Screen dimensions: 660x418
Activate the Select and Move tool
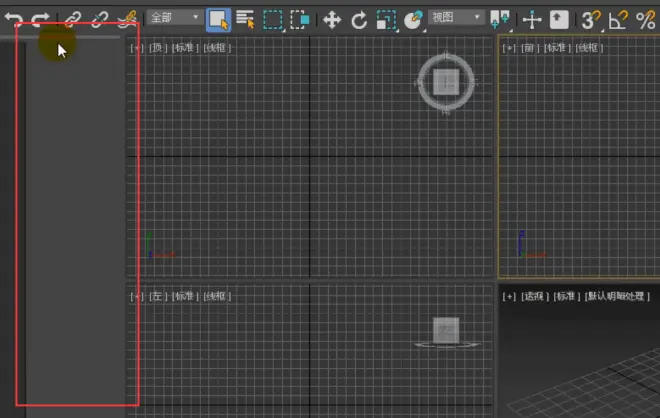tap(332, 20)
